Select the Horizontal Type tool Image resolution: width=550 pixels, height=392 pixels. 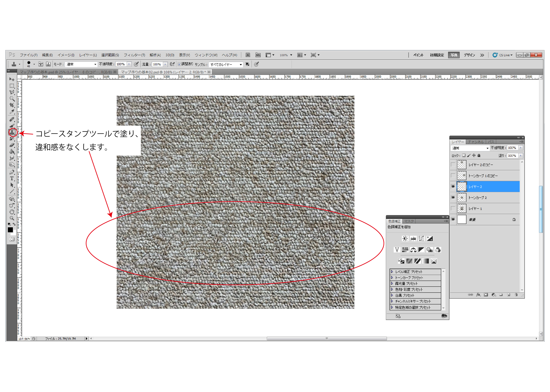point(12,178)
